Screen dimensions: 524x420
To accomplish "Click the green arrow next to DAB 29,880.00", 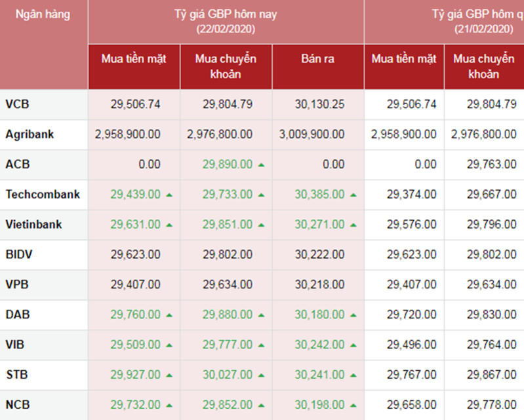I will pyautogui.click(x=261, y=316).
